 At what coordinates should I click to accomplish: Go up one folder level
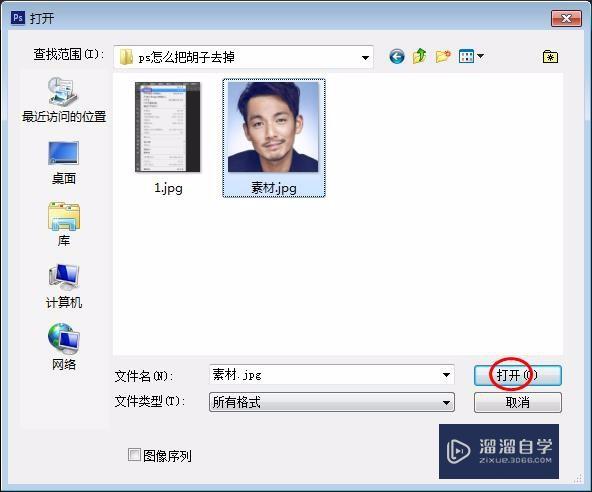(x=419, y=56)
